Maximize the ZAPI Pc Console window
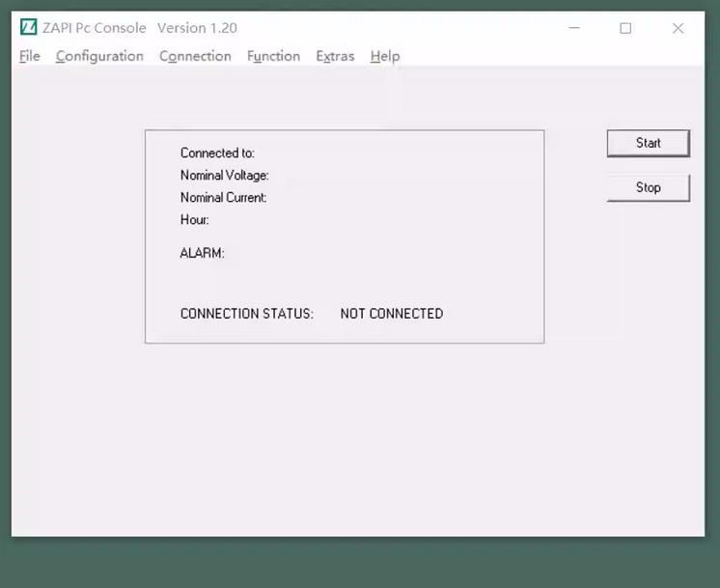 (625, 28)
